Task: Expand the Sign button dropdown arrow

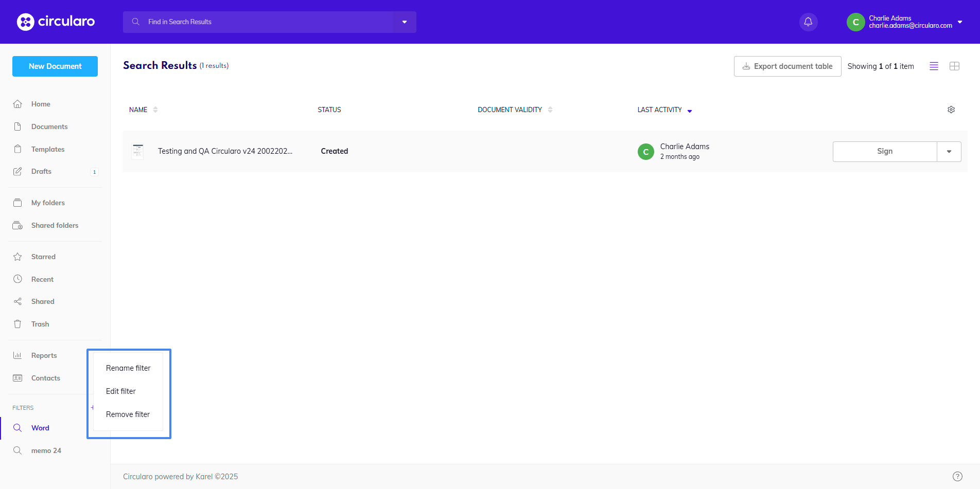Action: (x=949, y=152)
